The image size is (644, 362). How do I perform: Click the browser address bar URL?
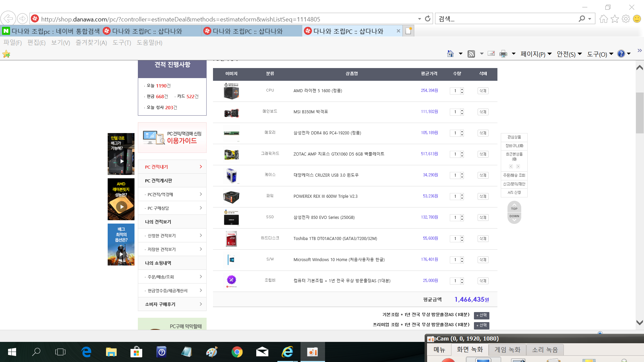pos(180,19)
